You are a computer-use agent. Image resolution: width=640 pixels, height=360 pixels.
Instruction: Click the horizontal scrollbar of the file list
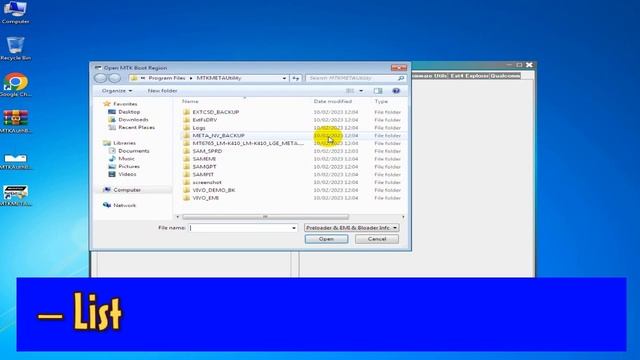pyautogui.click(x=265, y=217)
